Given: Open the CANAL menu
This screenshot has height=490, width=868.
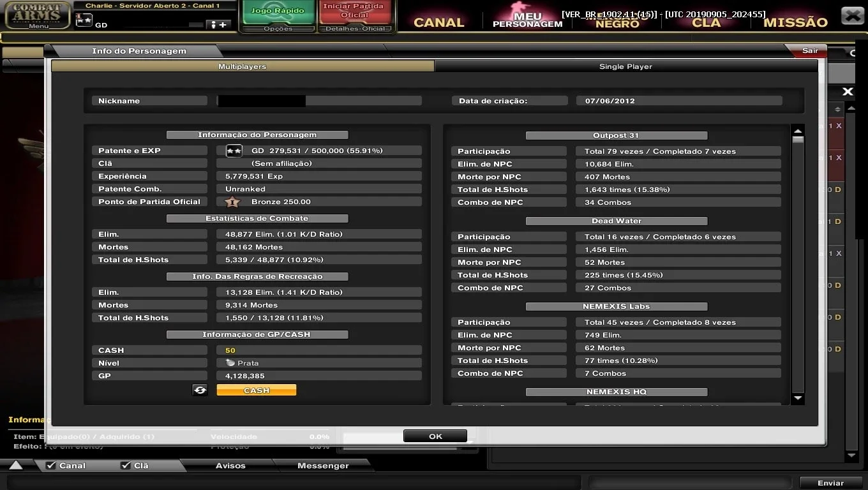Looking at the screenshot, I should pyautogui.click(x=439, y=22).
